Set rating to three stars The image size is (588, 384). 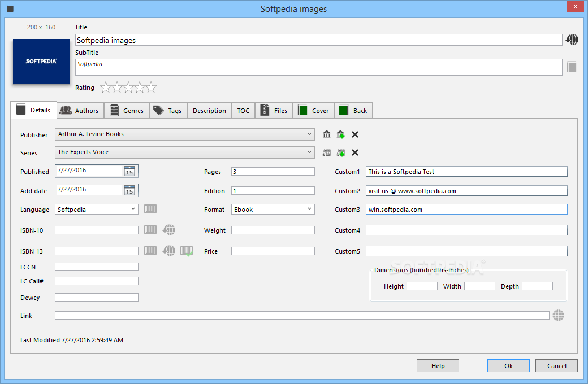pos(129,88)
